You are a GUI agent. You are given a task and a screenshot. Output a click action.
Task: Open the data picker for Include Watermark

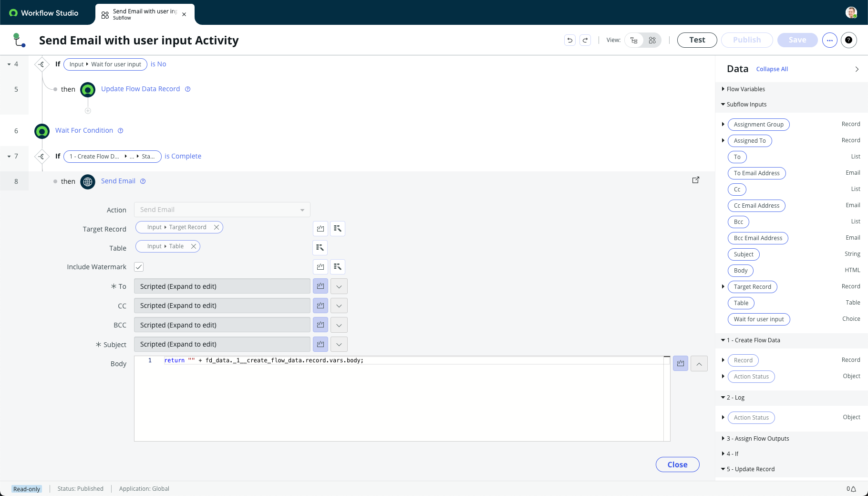point(338,267)
